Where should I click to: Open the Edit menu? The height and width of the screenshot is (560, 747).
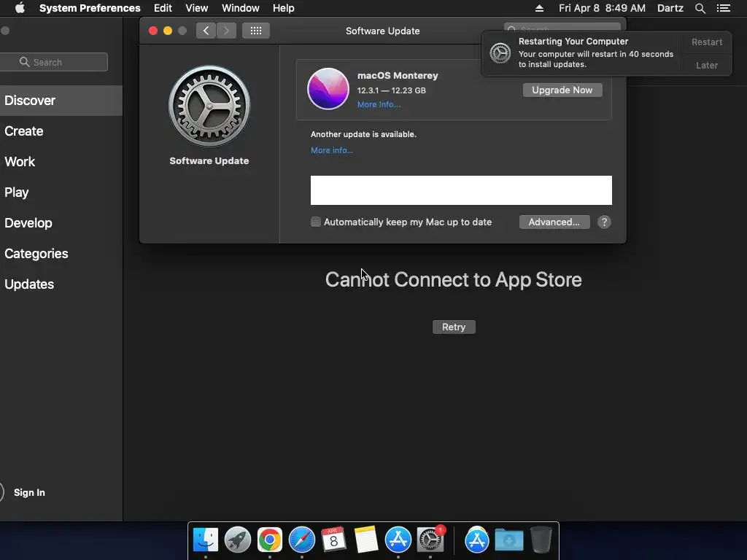click(163, 8)
